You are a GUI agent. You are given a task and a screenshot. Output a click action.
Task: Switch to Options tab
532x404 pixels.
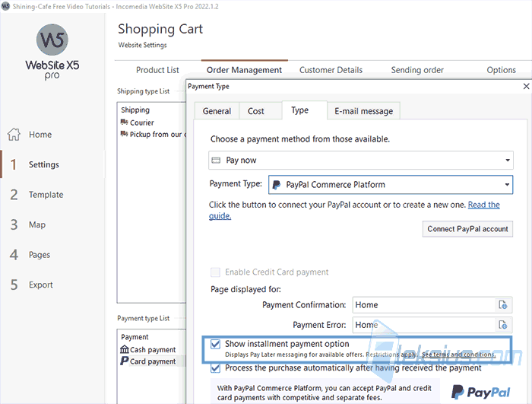pos(501,70)
